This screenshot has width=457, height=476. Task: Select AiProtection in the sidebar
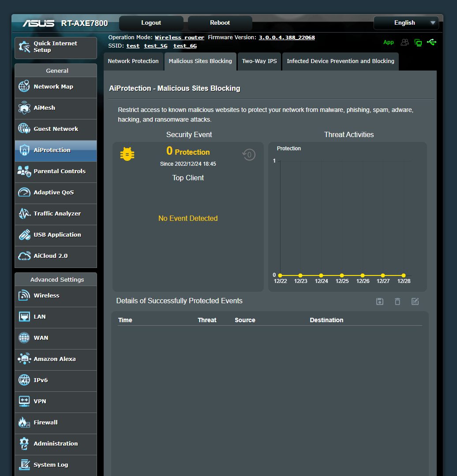[56, 151]
